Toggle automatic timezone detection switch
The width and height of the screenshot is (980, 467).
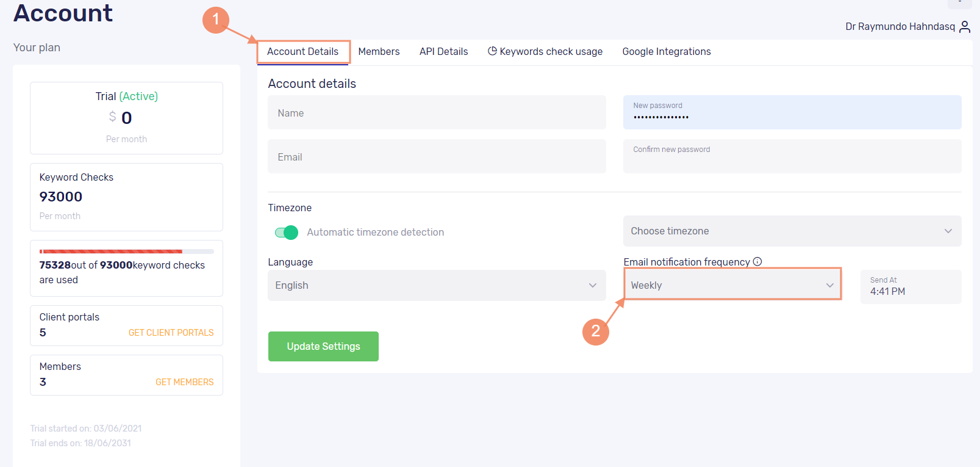(x=287, y=232)
